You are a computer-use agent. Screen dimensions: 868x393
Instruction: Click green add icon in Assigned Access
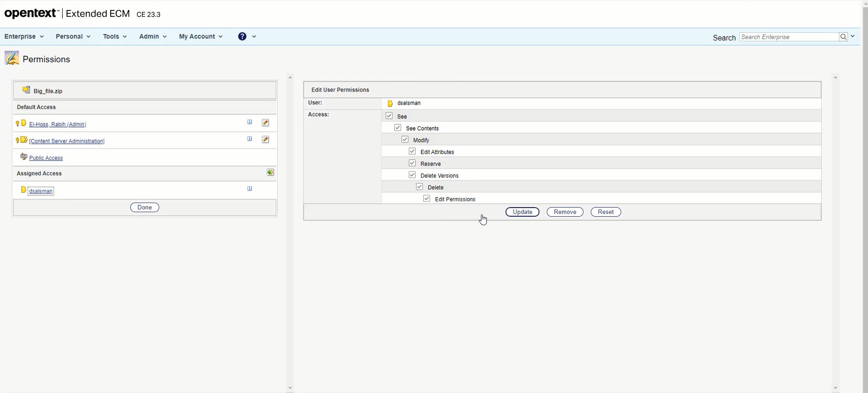tap(270, 172)
